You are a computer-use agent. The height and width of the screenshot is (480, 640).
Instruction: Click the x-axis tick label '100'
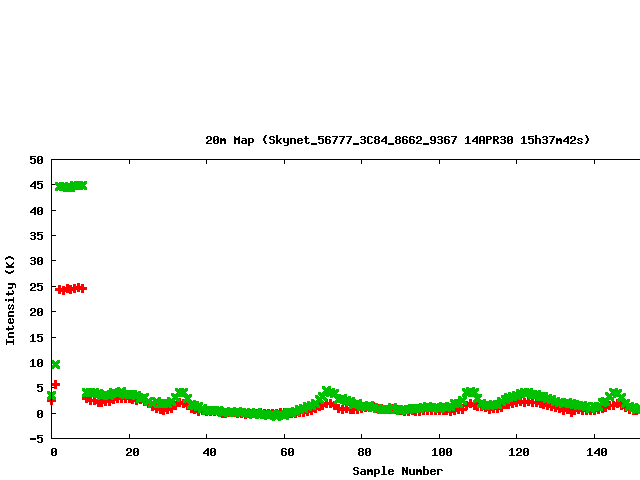442,452
